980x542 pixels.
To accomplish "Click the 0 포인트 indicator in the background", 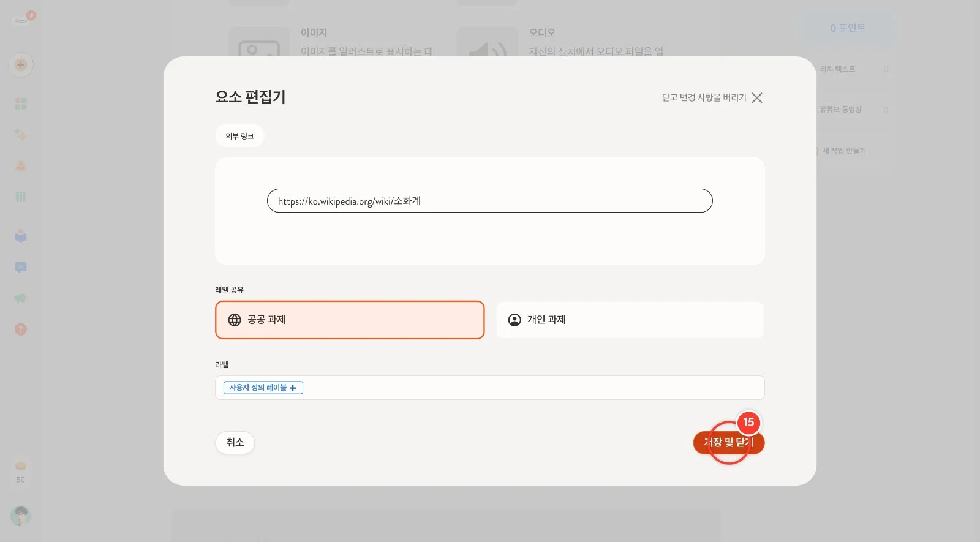I will coord(848,28).
